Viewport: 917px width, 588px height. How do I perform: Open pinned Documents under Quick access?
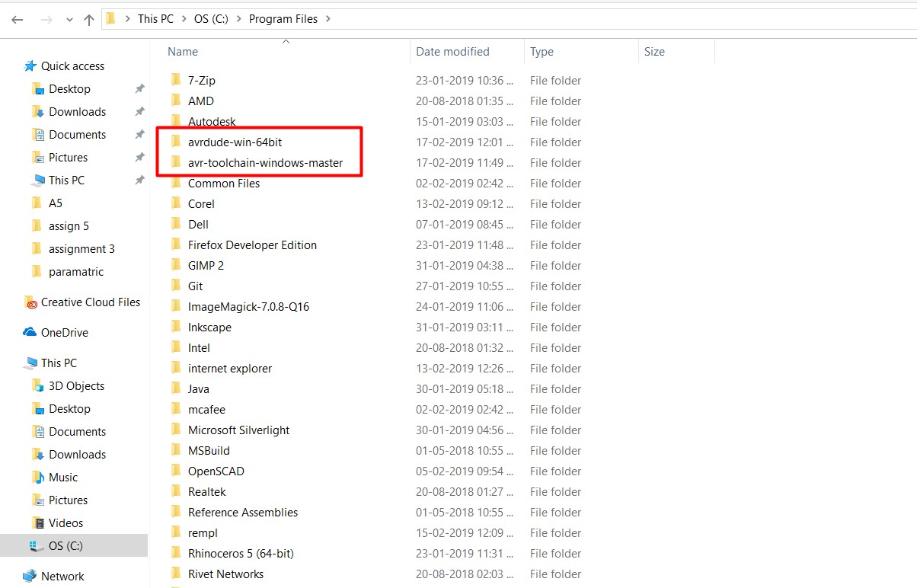click(x=77, y=135)
